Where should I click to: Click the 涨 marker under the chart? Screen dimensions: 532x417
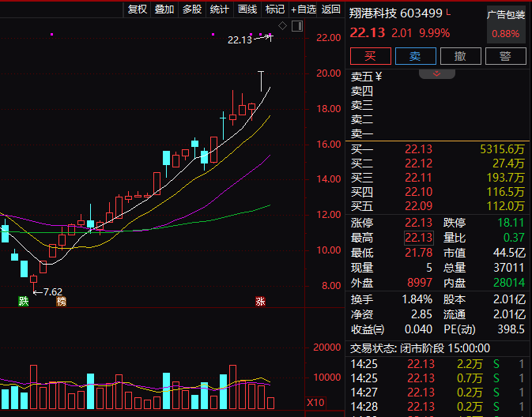click(260, 301)
